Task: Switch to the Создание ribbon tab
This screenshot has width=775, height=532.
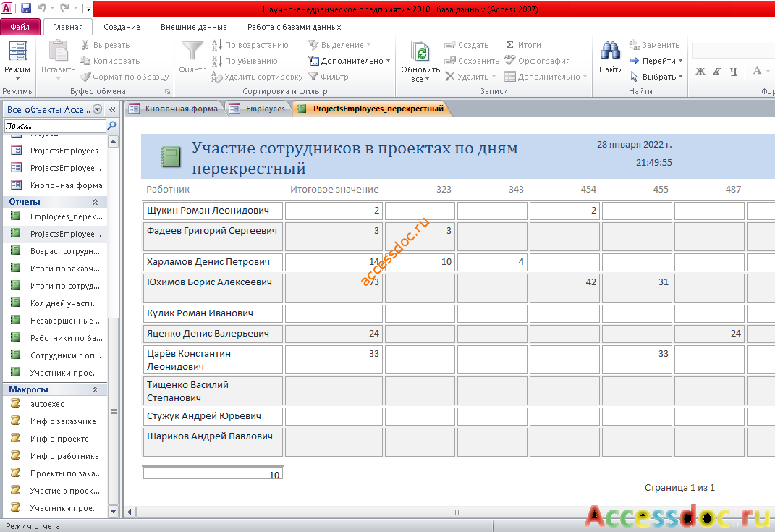Action: tap(122, 27)
